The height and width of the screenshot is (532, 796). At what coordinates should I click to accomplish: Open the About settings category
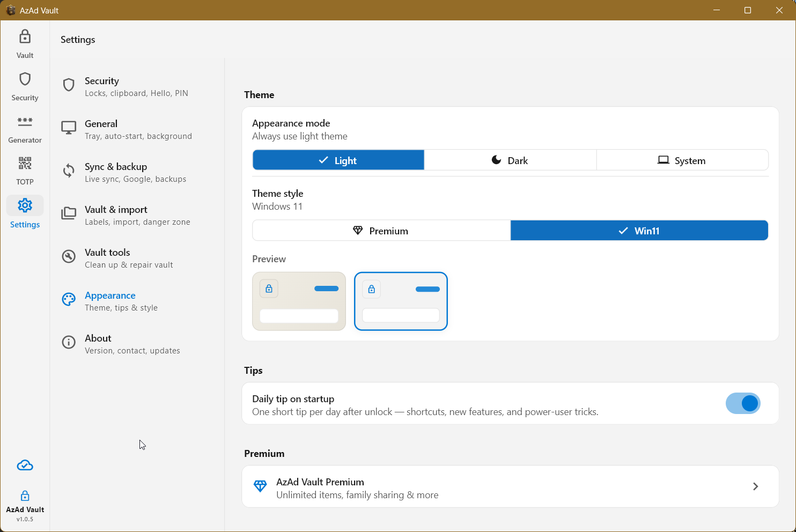pyautogui.click(x=137, y=344)
